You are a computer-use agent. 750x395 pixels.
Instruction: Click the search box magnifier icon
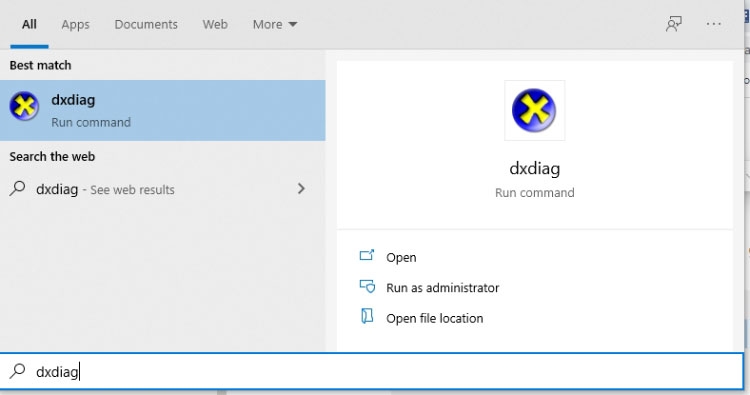(17, 371)
